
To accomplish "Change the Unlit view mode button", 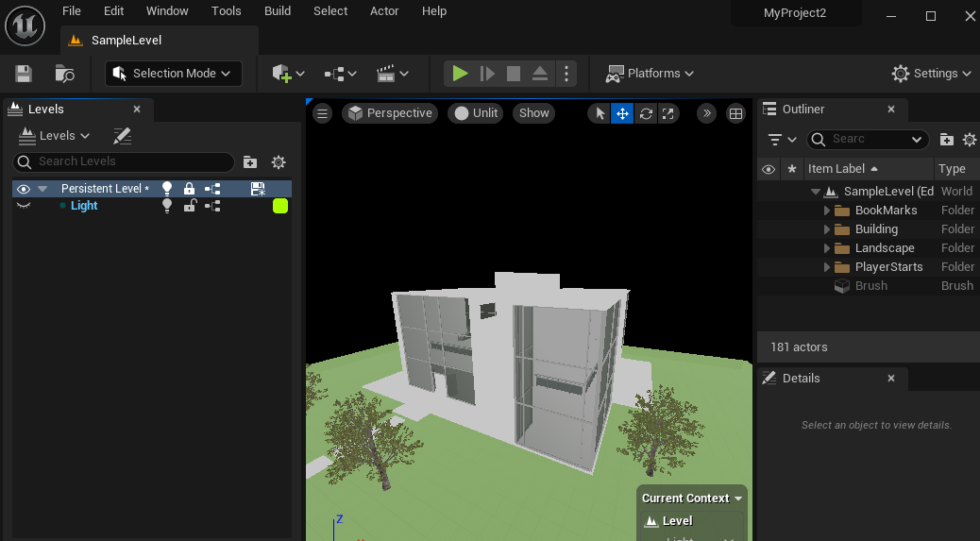I will tap(476, 113).
